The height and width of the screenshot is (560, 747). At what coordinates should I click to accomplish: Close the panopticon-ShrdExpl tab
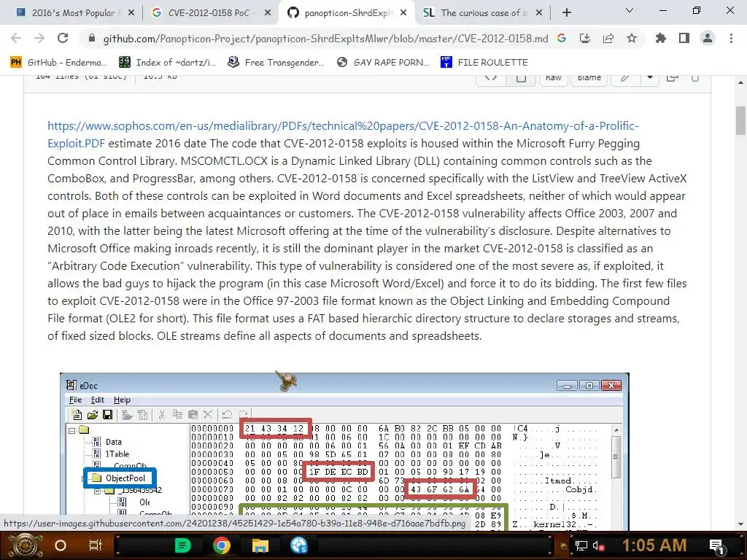coord(403,13)
